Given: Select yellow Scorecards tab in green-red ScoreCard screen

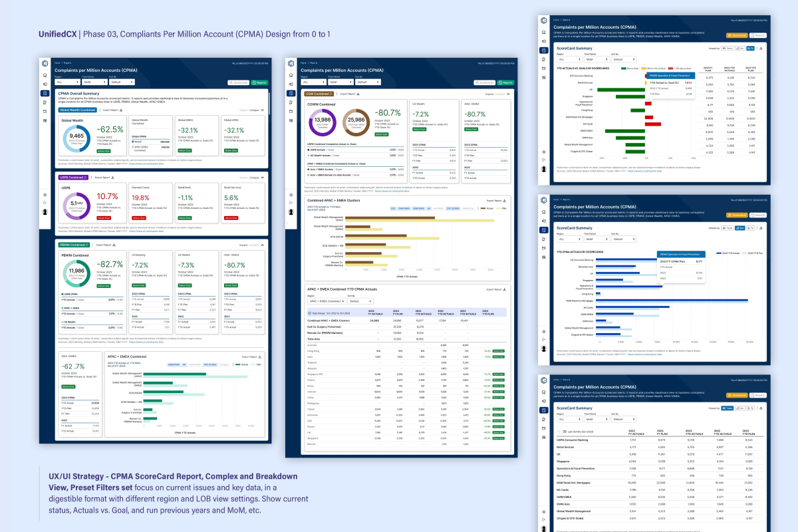Looking at the screenshot, I should [x=737, y=35].
